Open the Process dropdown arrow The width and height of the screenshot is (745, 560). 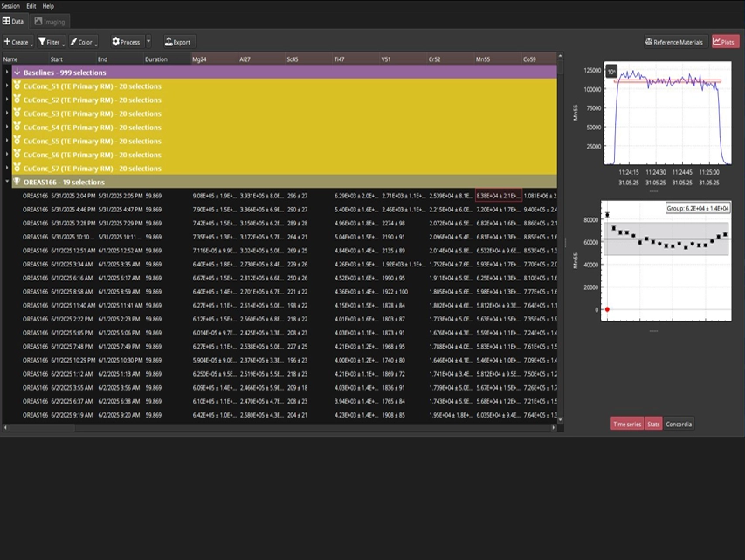pos(148,41)
